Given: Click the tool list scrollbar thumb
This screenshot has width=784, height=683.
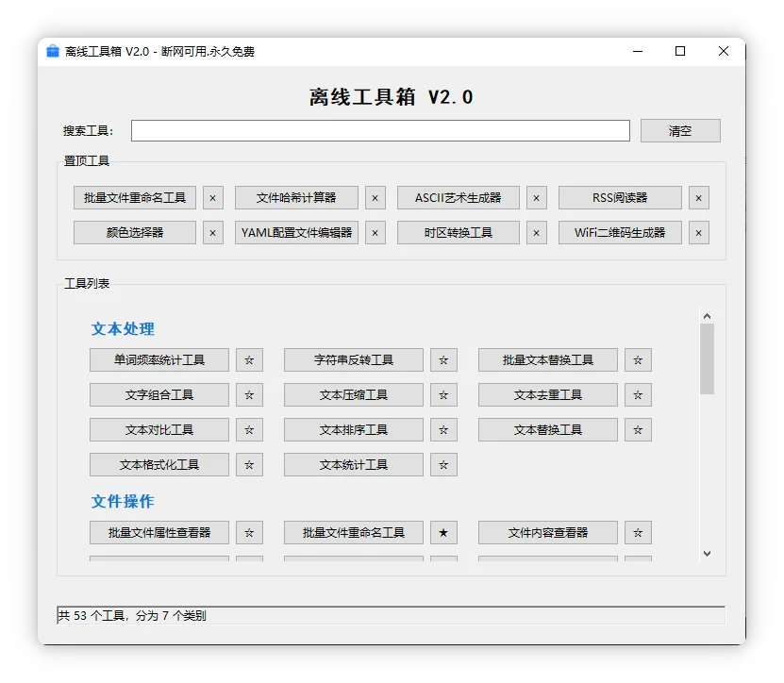Looking at the screenshot, I should pyautogui.click(x=707, y=358).
